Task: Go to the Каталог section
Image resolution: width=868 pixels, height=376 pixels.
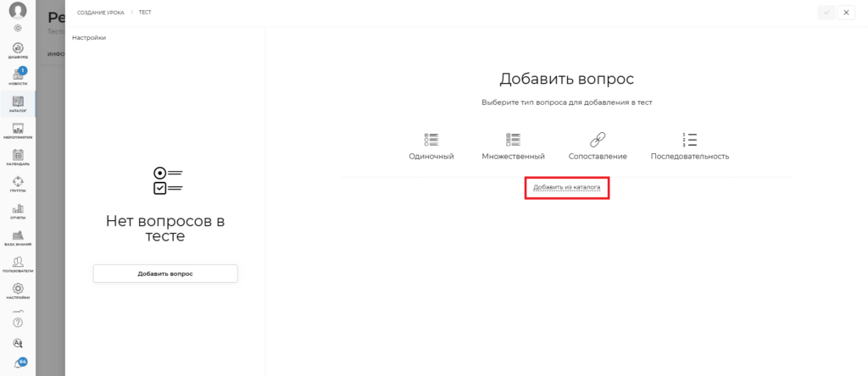Action: click(18, 104)
